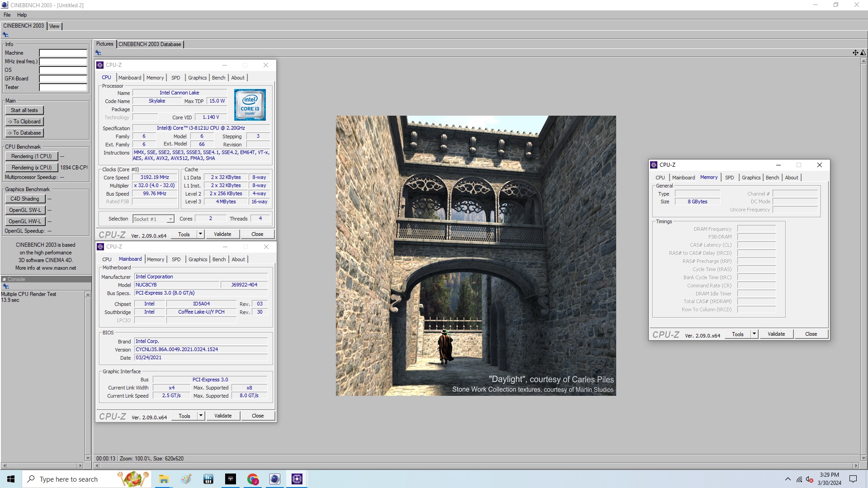Click the triangle icon above the picture view

[x=863, y=53]
